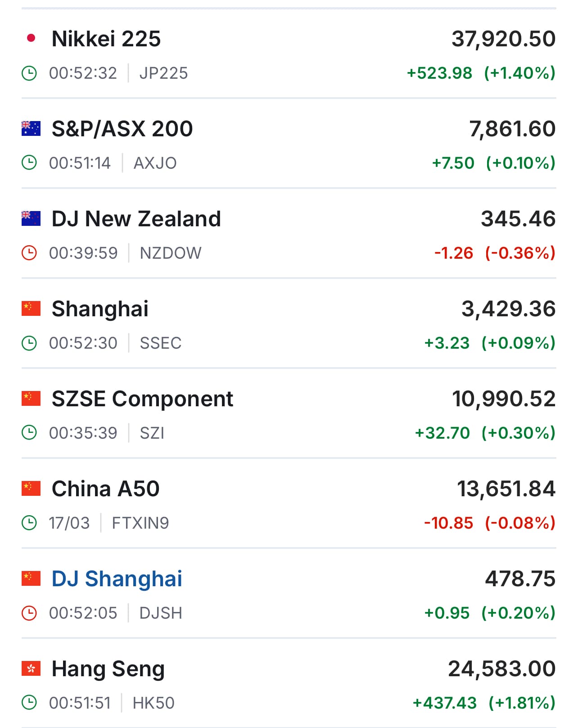
Task: Open the Nikkei 225 index page
Action: (x=106, y=39)
